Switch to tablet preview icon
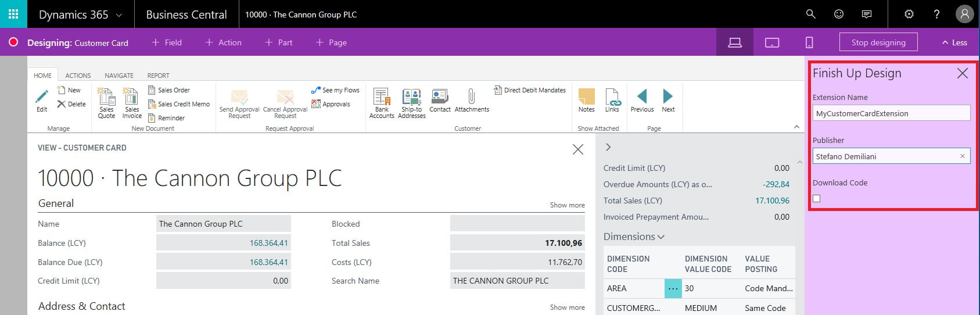The image size is (980, 315). [772, 42]
